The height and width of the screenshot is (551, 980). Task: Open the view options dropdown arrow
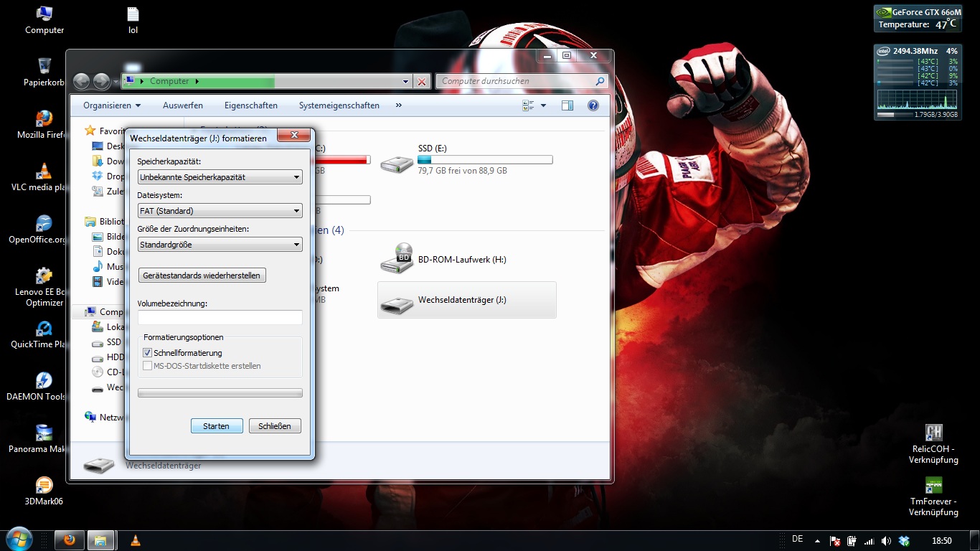click(543, 105)
